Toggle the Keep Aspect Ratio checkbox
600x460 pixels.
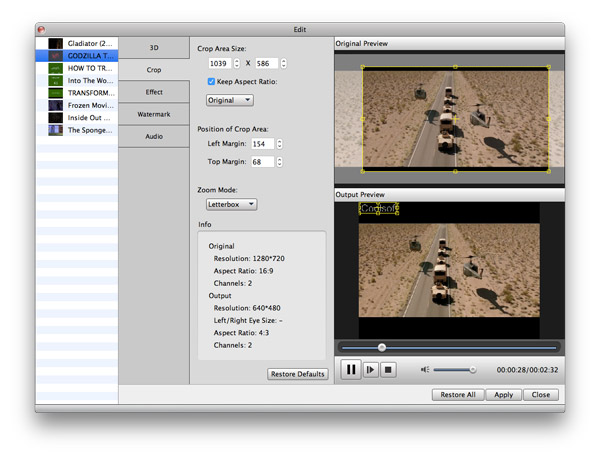[x=211, y=81]
